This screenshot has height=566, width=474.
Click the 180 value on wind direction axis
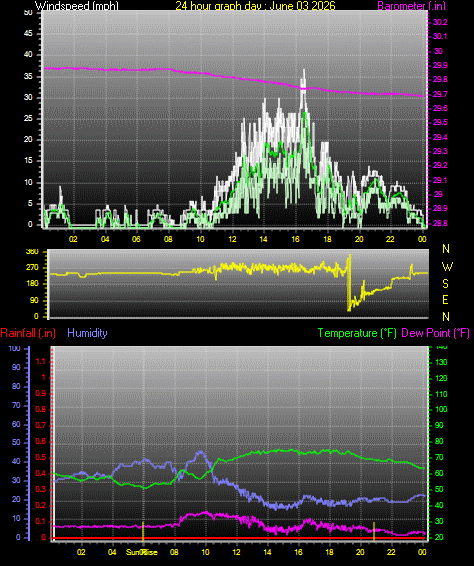[x=32, y=284]
